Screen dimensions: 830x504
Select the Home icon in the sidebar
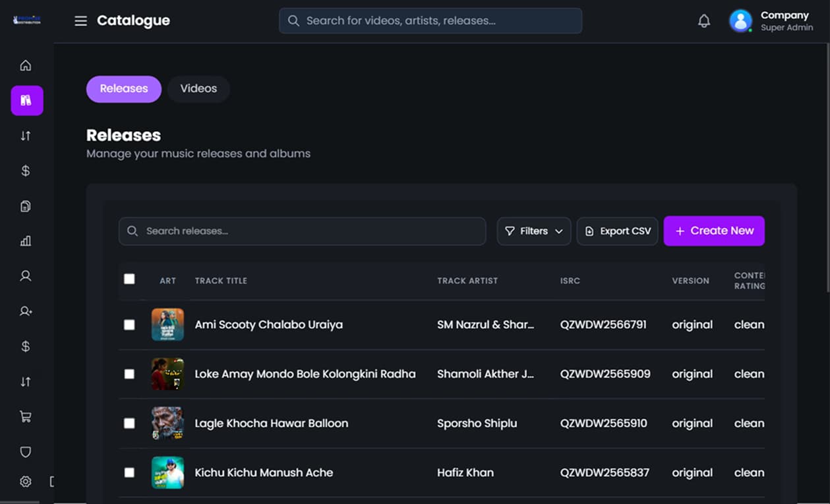pyautogui.click(x=25, y=65)
